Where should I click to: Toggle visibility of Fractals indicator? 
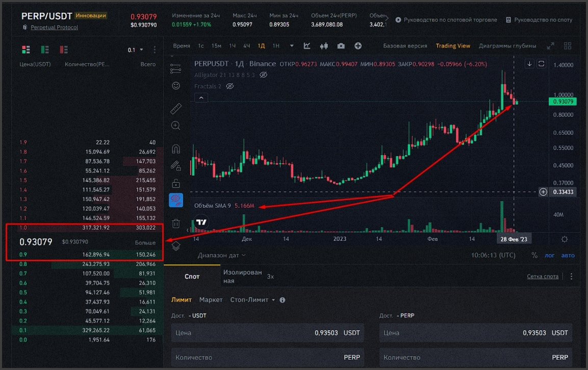point(230,86)
